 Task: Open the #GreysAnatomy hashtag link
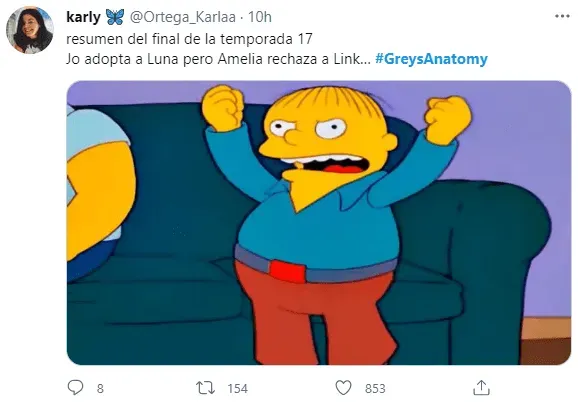[431, 59]
